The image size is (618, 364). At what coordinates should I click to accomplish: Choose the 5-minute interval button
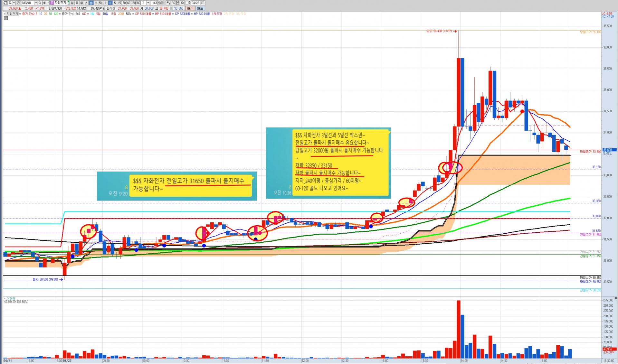pos(115,3)
